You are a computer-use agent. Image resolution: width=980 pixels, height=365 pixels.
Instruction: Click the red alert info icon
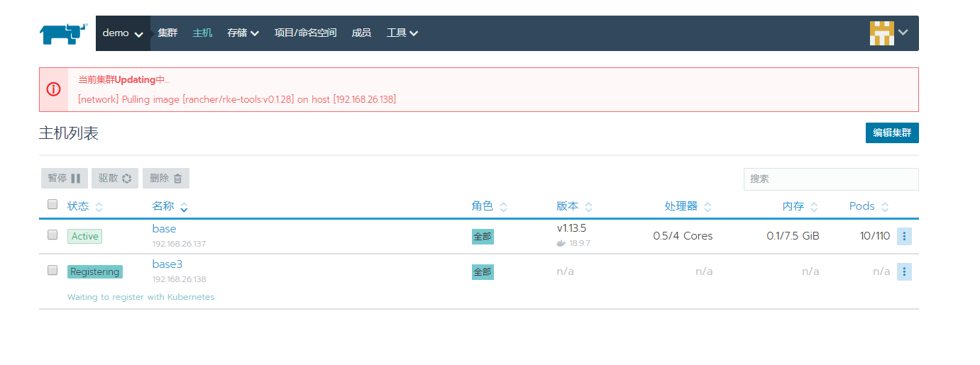coord(53,89)
